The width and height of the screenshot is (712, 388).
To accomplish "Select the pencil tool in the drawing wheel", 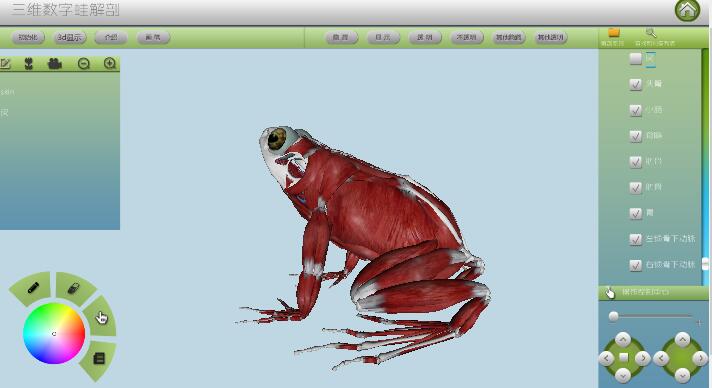I will pyautogui.click(x=33, y=288).
